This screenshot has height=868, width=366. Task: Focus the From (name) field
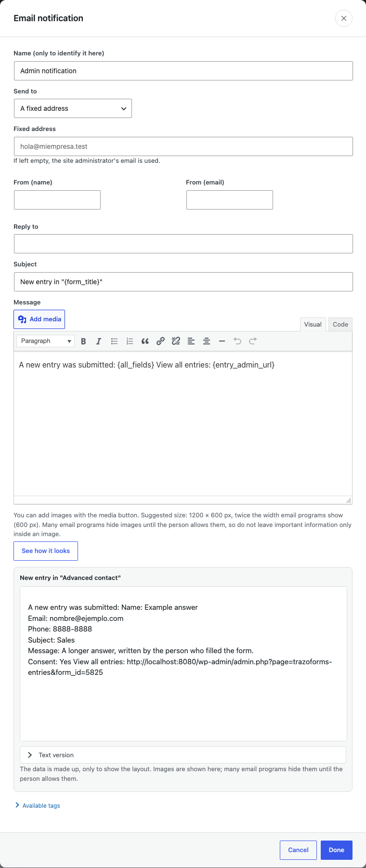pyautogui.click(x=57, y=200)
